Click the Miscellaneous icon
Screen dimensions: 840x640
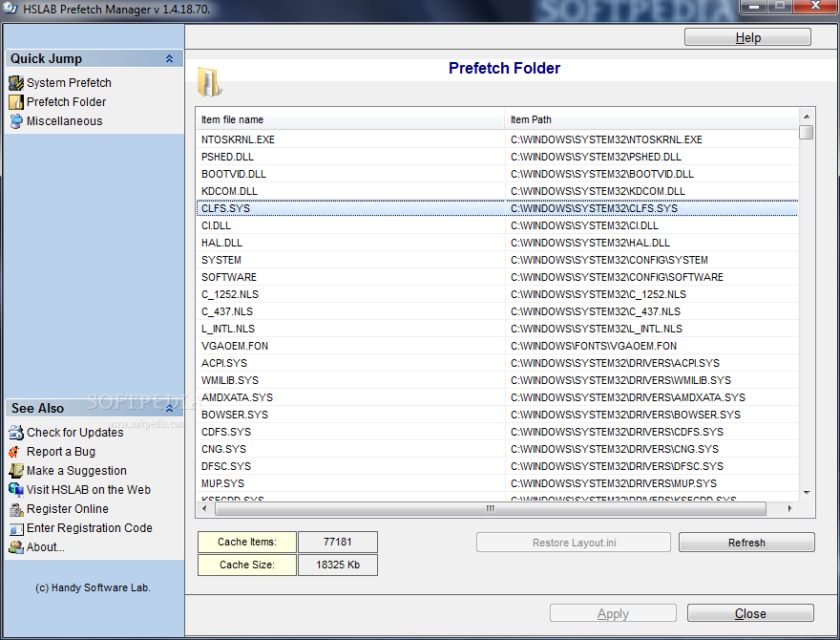pos(16,121)
